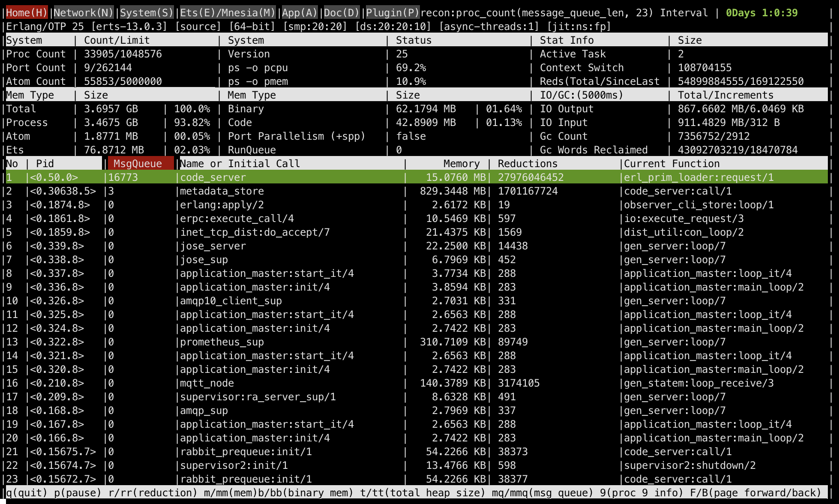Open the Ets(E)/Mnesia(M) tab
The image size is (839, 504).
pyautogui.click(x=227, y=13)
